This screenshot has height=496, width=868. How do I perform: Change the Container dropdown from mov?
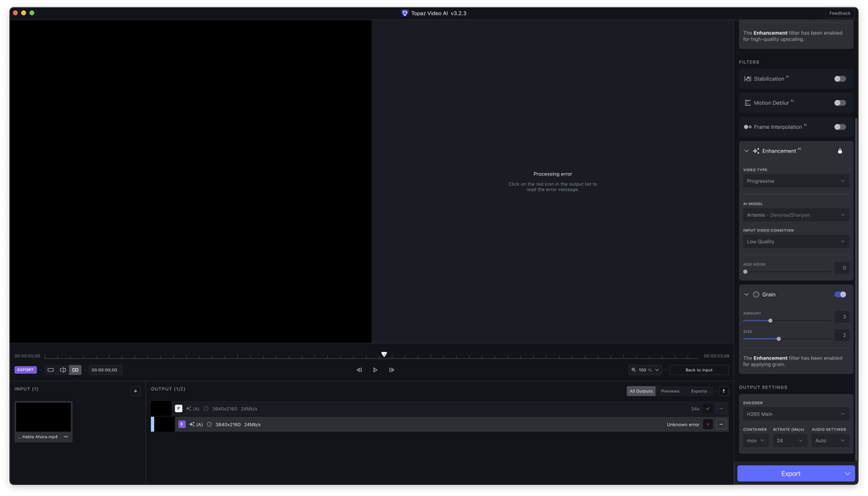coord(754,440)
